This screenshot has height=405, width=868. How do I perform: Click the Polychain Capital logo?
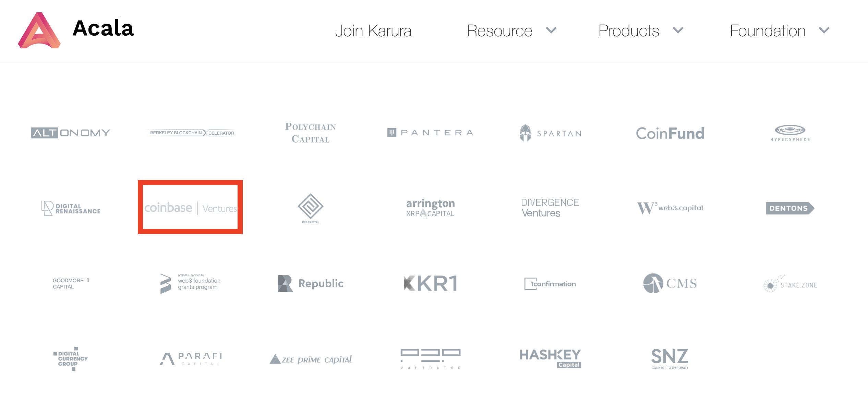(310, 133)
